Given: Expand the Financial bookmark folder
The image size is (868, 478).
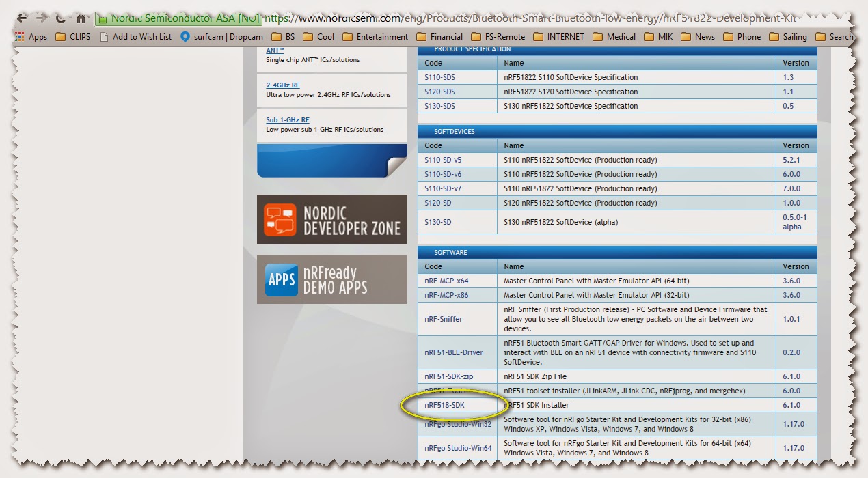Looking at the screenshot, I should pos(439,37).
